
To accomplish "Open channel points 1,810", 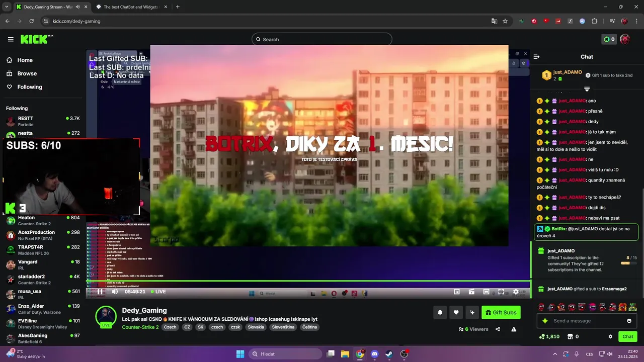I will click(x=549, y=336).
